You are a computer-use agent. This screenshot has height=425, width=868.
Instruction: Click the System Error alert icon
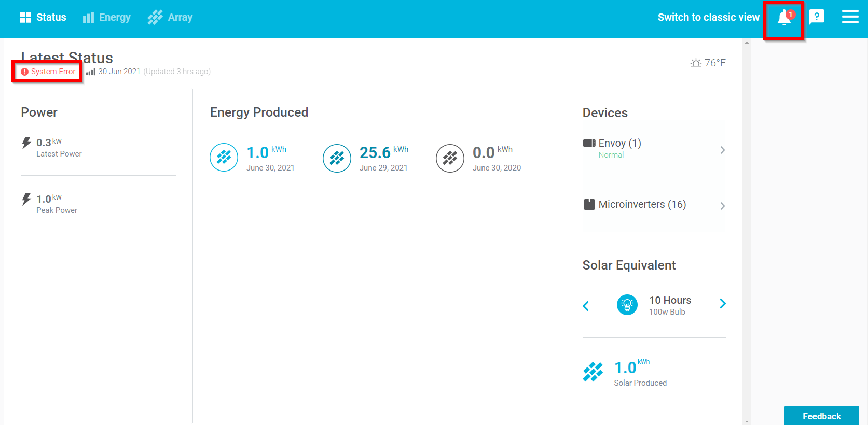[24, 72]
